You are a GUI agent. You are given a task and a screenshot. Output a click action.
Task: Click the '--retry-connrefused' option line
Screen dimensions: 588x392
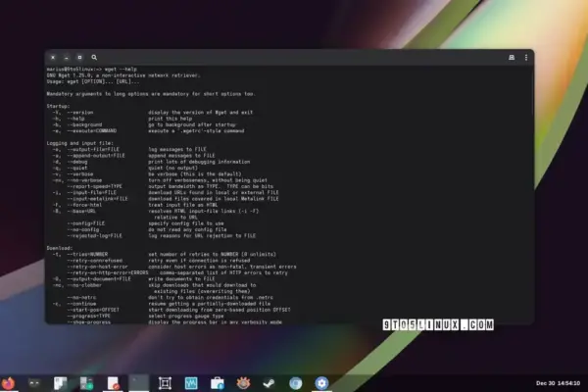tap(159, 261)
